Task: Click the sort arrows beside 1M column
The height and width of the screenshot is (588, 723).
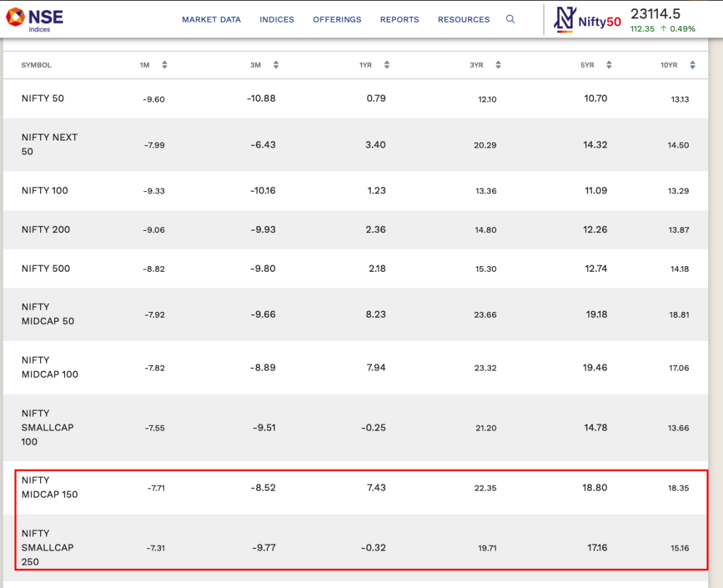Action: tap(165, 65)
